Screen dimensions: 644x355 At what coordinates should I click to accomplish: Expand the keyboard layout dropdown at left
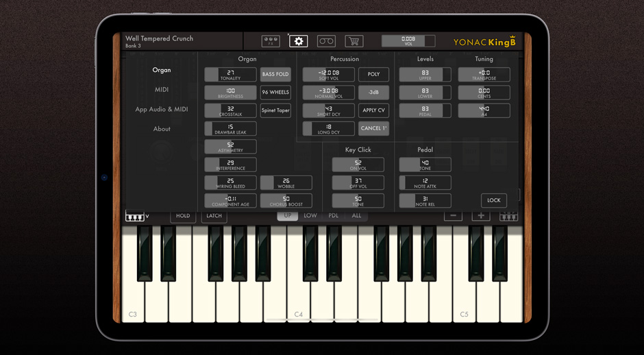[137, 217]
